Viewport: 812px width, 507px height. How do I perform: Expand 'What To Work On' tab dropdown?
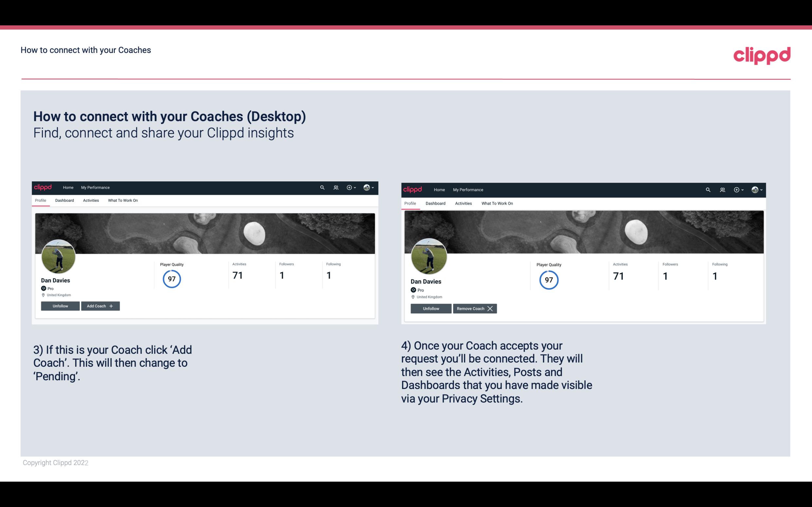click(x=123, y=200)
